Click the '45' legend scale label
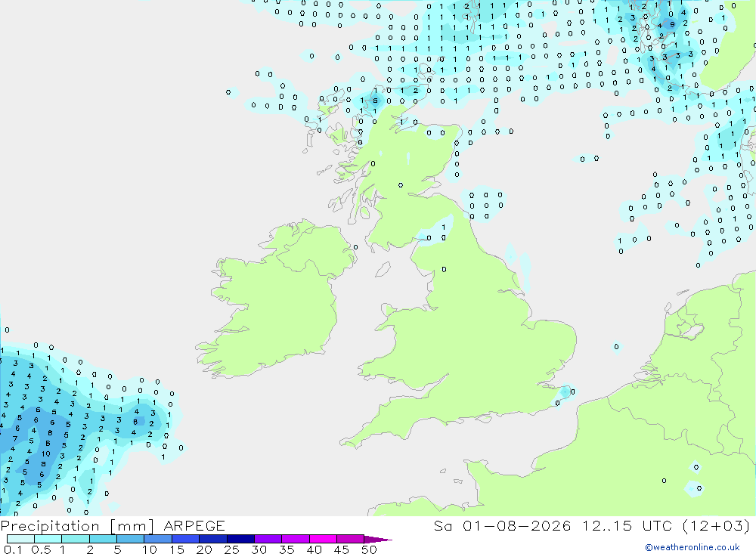 point(342,549)
